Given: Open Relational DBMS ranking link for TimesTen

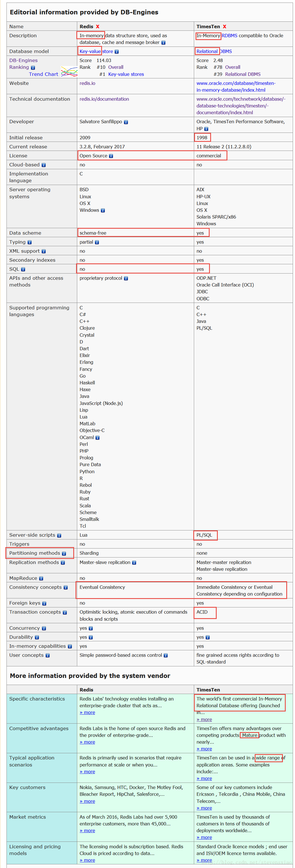Looking at the screenshot, I should [243, 74].
